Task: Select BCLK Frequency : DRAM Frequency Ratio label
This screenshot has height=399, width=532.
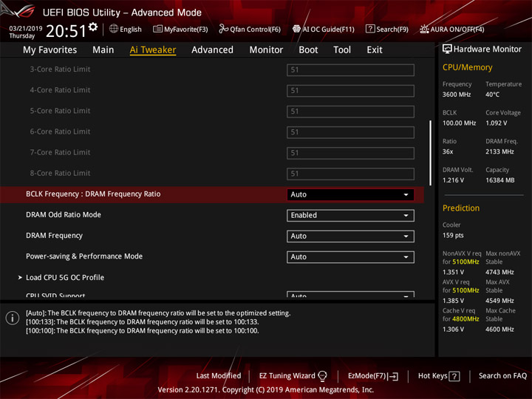Action: [93, 194]
